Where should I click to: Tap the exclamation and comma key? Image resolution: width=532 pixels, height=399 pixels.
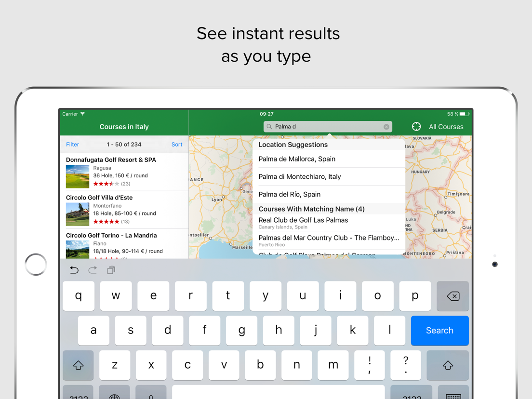tap(370, 365)
